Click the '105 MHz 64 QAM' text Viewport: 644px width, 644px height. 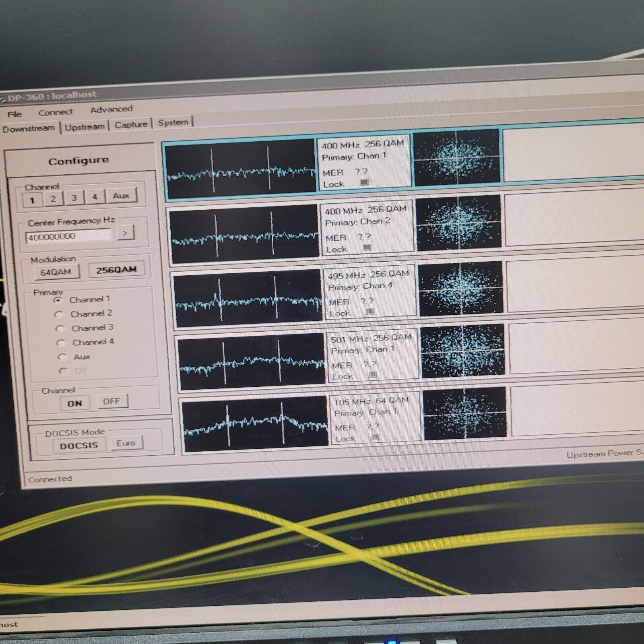372,401
